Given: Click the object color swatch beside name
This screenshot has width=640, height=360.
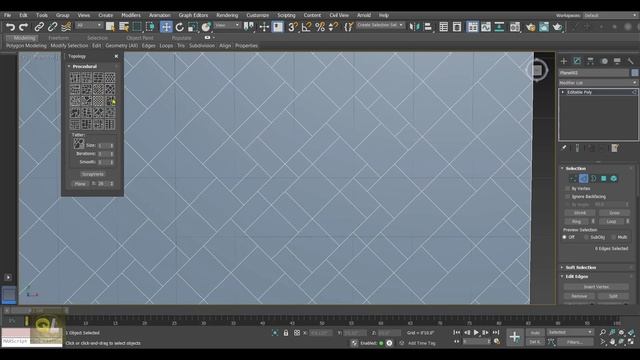Looking at the screenshot, I should coord(634,73).
